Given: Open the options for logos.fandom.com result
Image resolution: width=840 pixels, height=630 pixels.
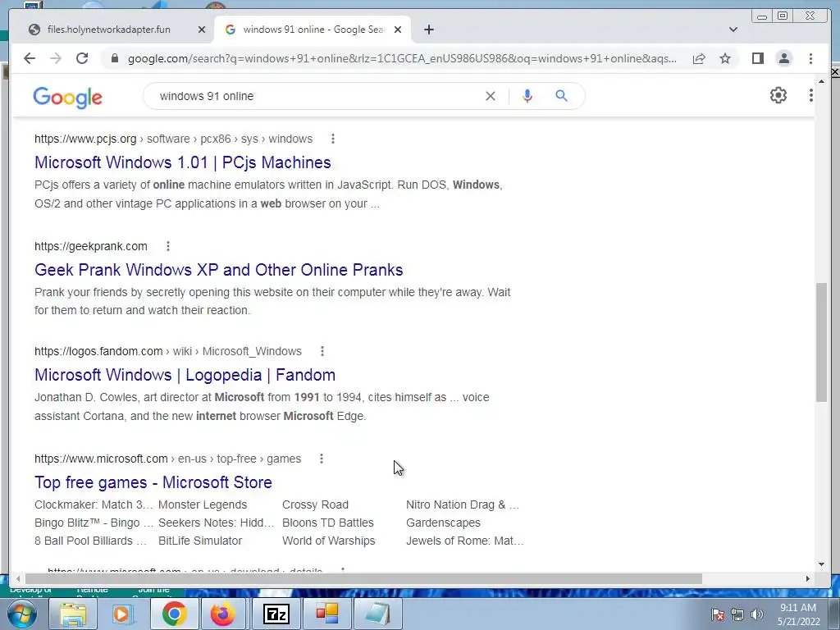Looking at the screenshot, I should click(x=322, y=351).
